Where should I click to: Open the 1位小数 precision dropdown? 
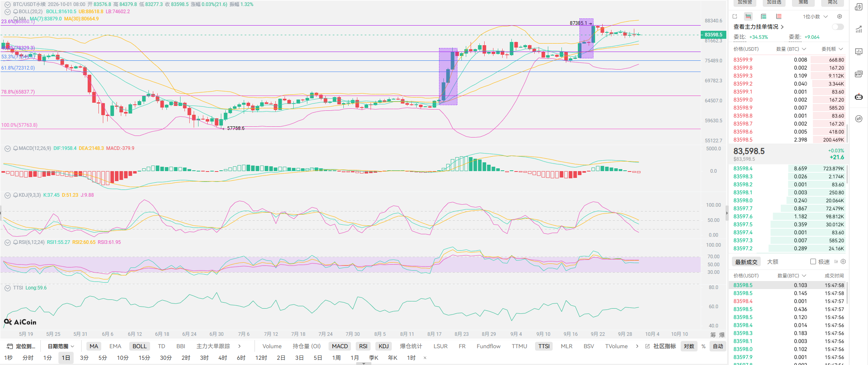815,16
